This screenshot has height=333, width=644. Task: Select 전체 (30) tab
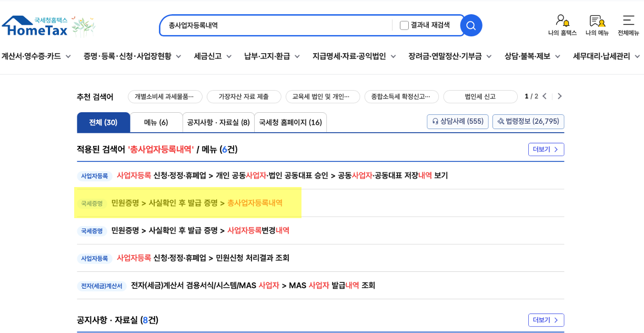pyautogui.click(x=103, y=122)
